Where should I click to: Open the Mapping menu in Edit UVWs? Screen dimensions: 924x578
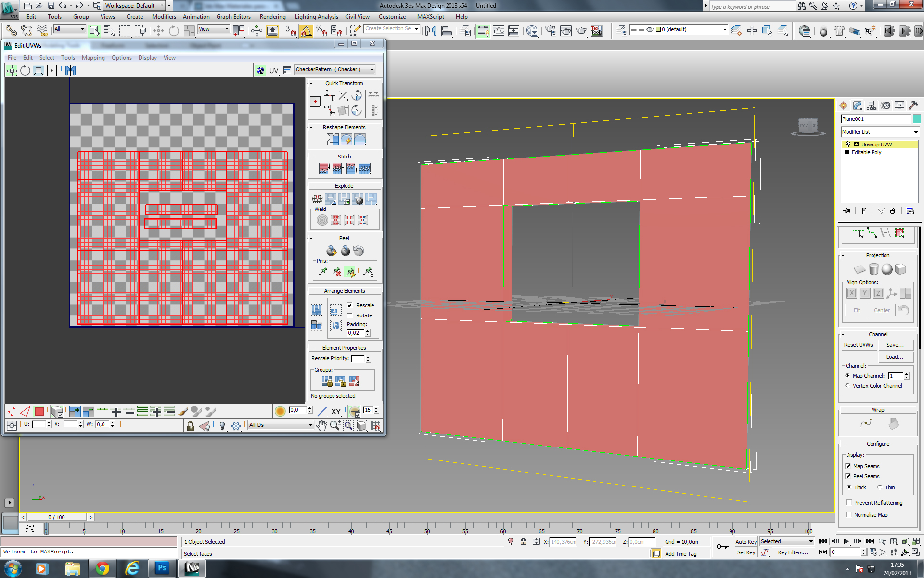coord(93,58)
